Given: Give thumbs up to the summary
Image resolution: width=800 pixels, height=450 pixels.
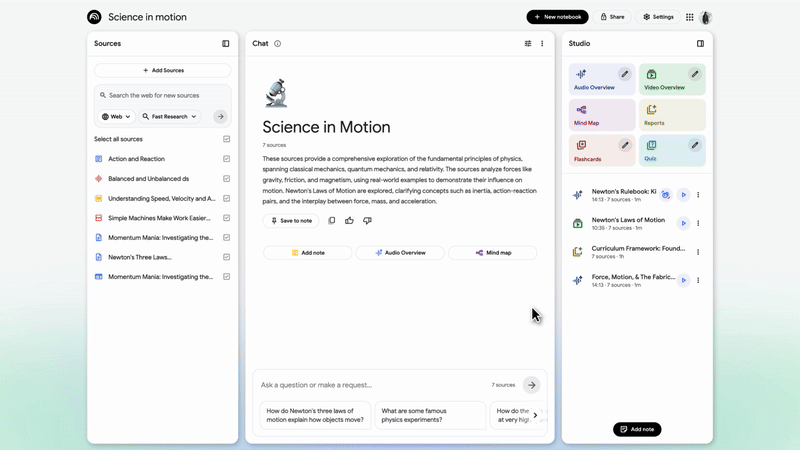Looking at the screenshot, I should [349, 221].
